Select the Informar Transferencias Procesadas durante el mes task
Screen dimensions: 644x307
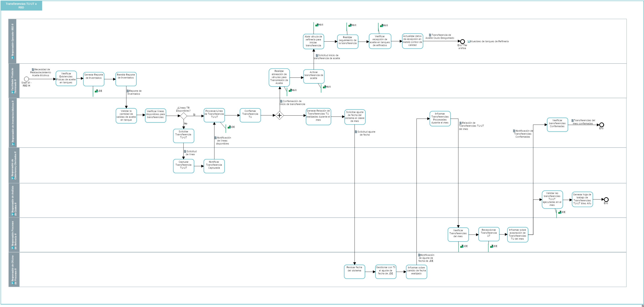pos(440,119)
